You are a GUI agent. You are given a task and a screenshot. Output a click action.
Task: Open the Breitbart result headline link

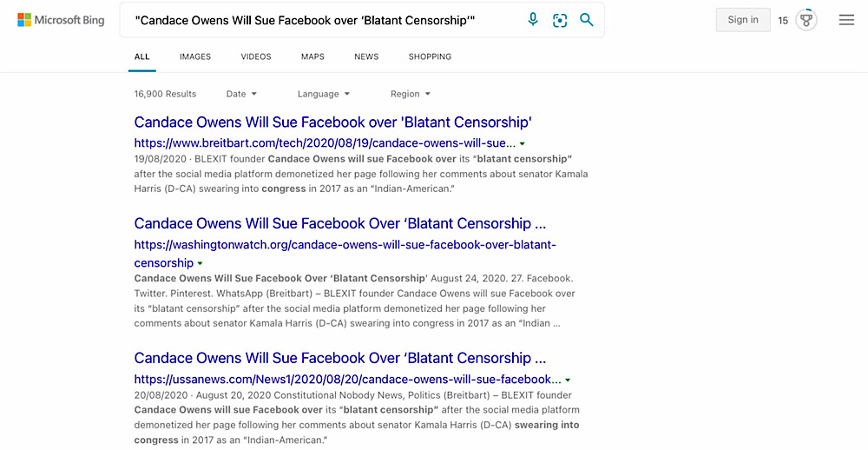[332, 122]
